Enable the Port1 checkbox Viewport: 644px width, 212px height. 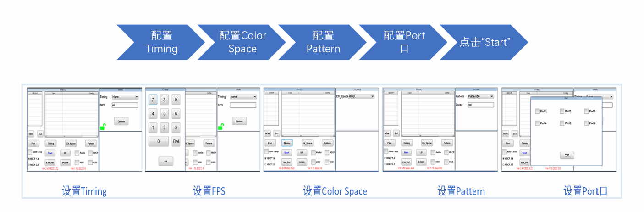(538, 111)
